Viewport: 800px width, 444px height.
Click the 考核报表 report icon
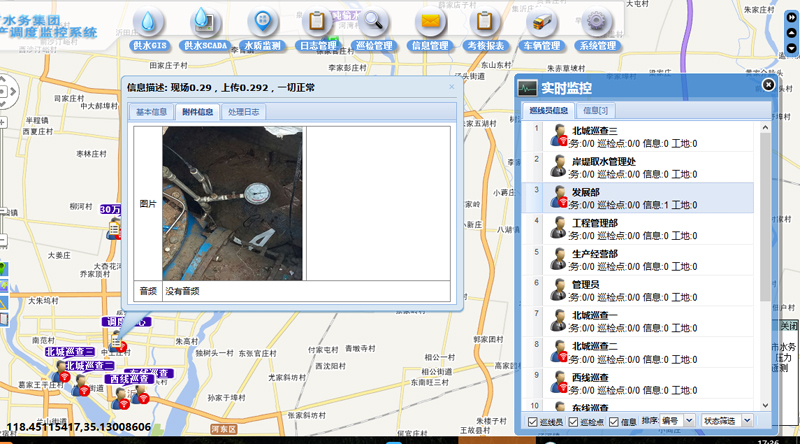click(x=485, y=22)
